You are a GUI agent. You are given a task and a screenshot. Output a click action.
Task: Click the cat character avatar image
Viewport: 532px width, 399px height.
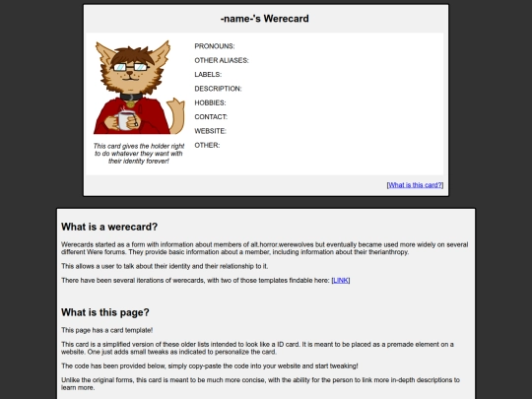coord(139,88)
